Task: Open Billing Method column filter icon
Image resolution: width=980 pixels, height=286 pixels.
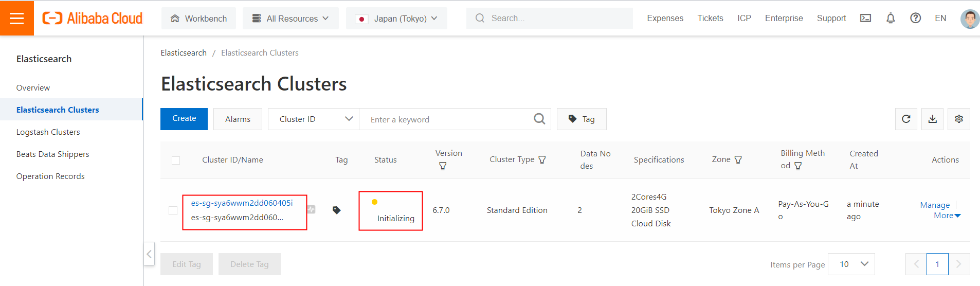Action: pos(798,166)
